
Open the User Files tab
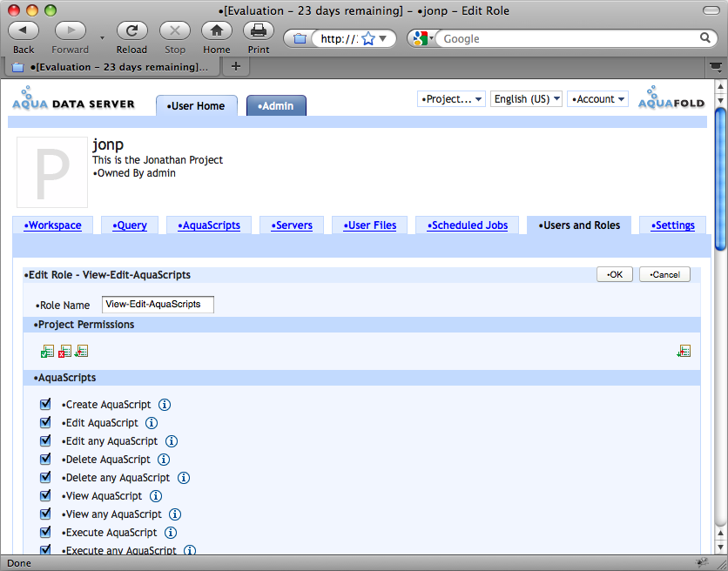point(370,225)
